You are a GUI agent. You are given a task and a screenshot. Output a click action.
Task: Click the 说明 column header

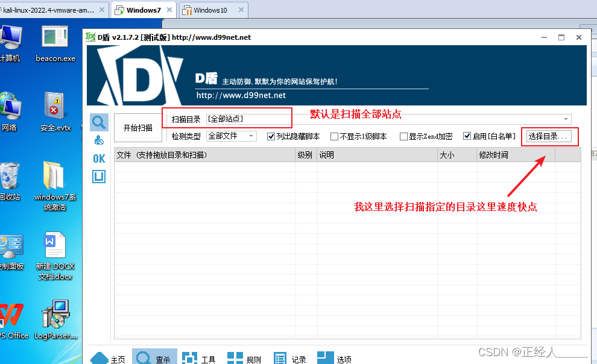tap(377, 155)
